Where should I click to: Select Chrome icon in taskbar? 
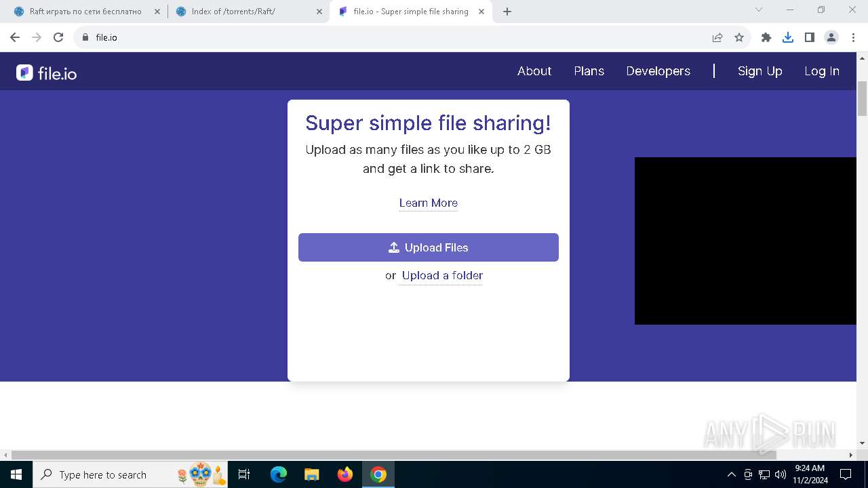[x=378, y=474]
